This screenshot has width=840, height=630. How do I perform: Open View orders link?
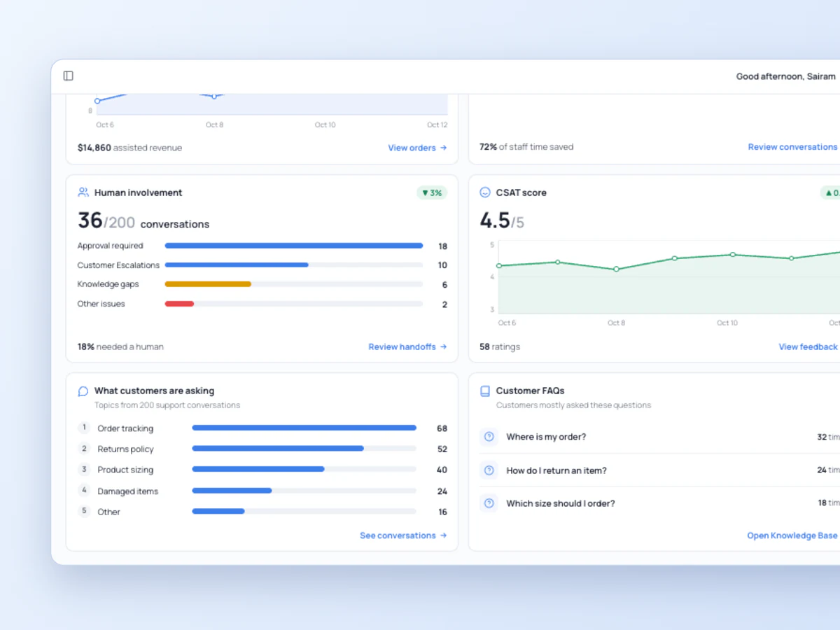[417, 148]
